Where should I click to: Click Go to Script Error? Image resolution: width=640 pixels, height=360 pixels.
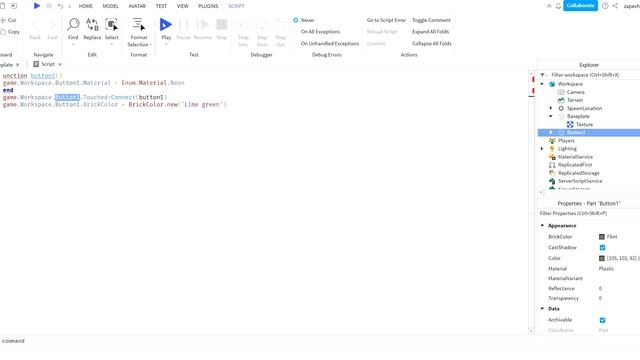click(386, 20)
